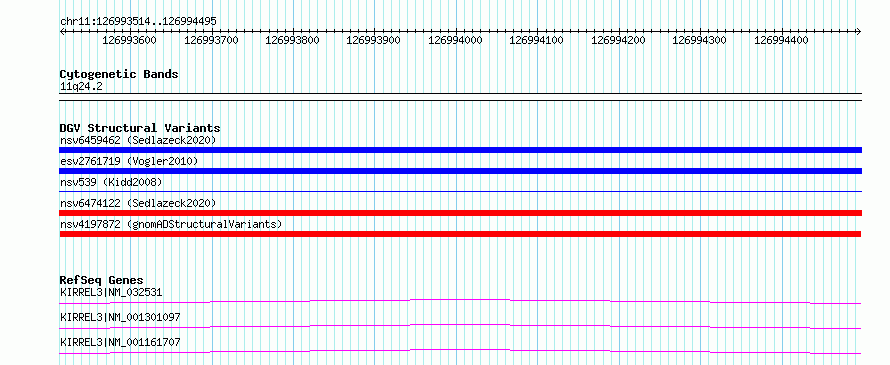
Task: Select the RefSeq Genes track title
Action: [102, 280]
